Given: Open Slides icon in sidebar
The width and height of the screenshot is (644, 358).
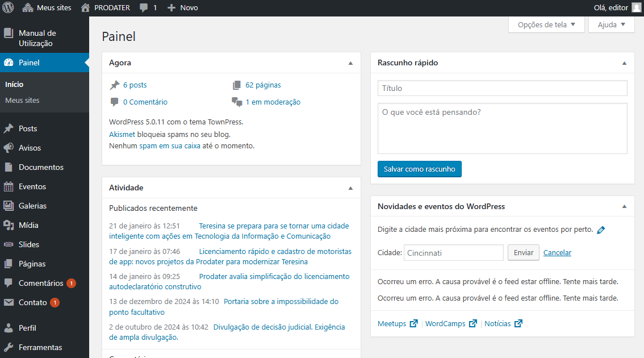Looking at the screenshot, I should click(x=9, y=244).
